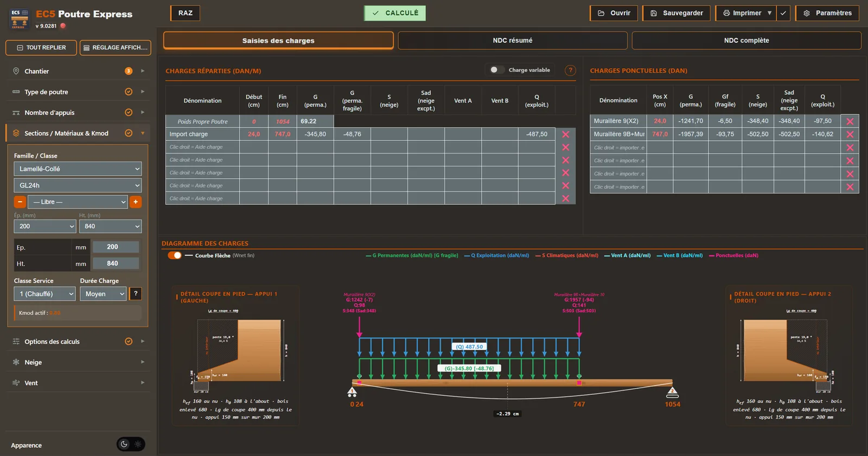868x456 pixels.
Task: Click the Type de poutre beam icon
Action: [x=16, y=92]
